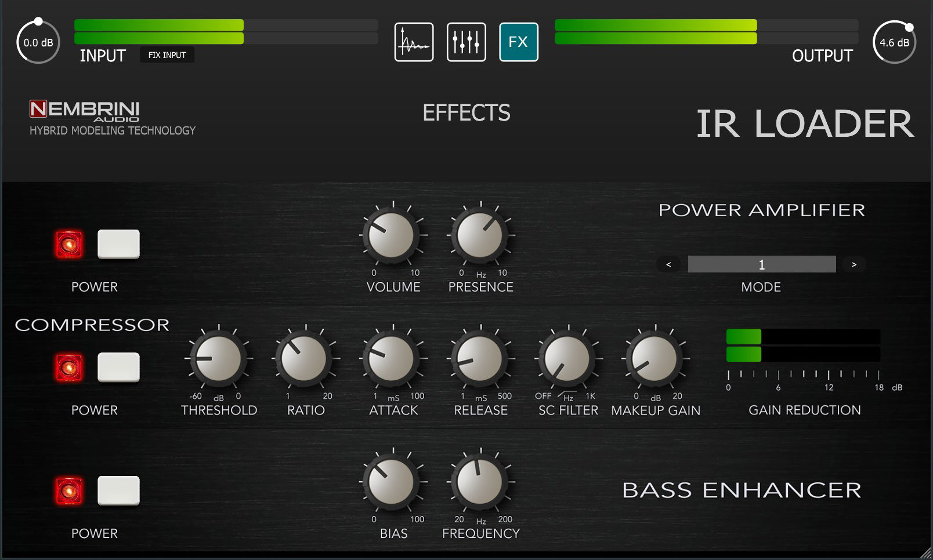Open the Mode selector showing 1

pos(761,264)
